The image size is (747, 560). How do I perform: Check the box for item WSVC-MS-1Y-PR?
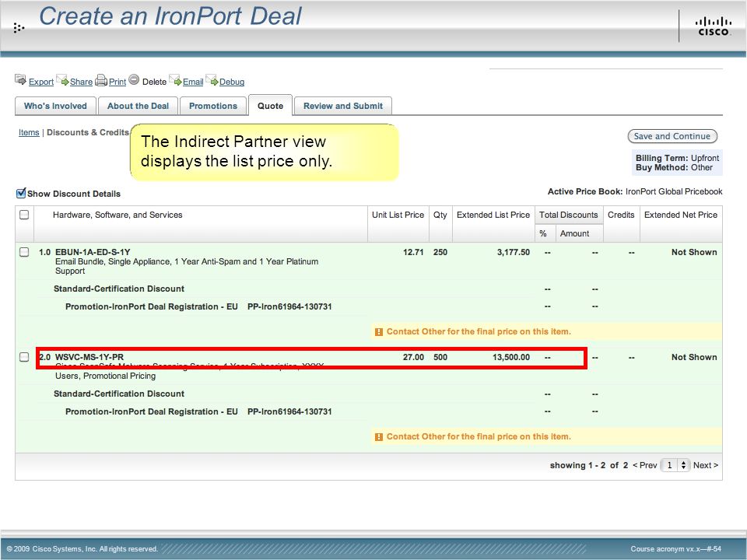[x=24, y=357]
